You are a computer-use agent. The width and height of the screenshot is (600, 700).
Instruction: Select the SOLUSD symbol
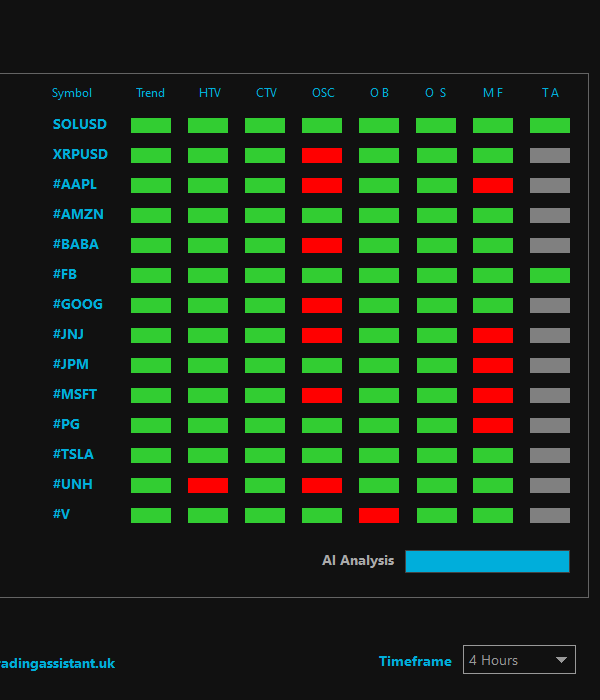(79, 124)
